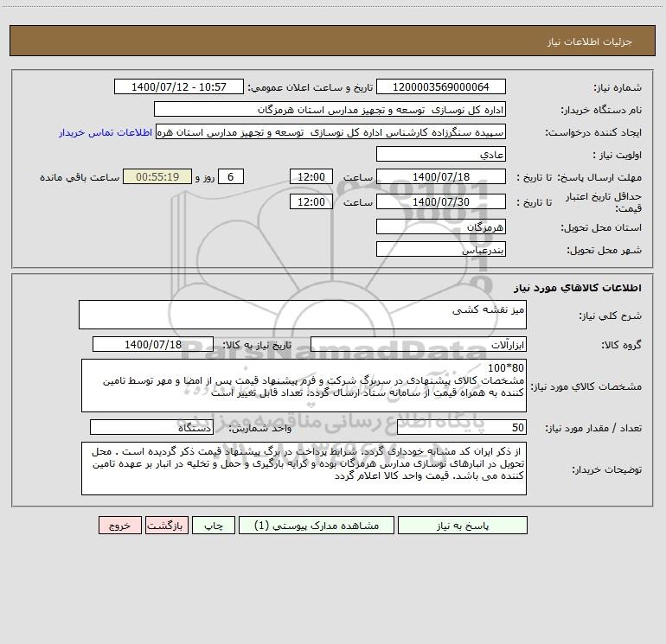
Task: Click the price validity date 1400/07/30
Action: pyautogui.click(x=441, y=201)
